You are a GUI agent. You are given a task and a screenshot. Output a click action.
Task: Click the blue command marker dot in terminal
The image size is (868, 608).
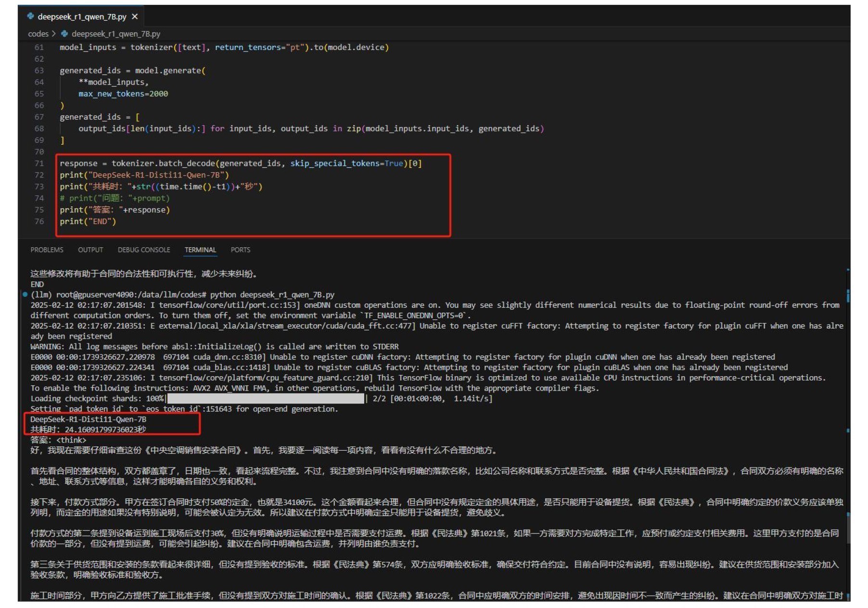[x=25, y=294]
